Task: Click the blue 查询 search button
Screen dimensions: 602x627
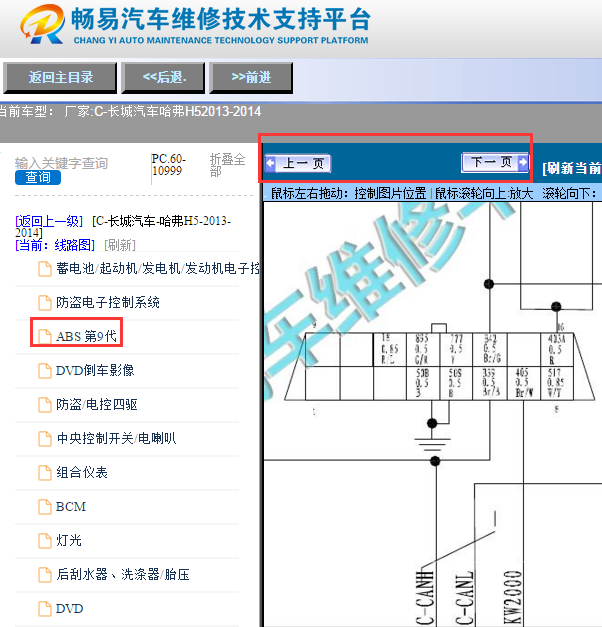Action: tap(38, 178)
